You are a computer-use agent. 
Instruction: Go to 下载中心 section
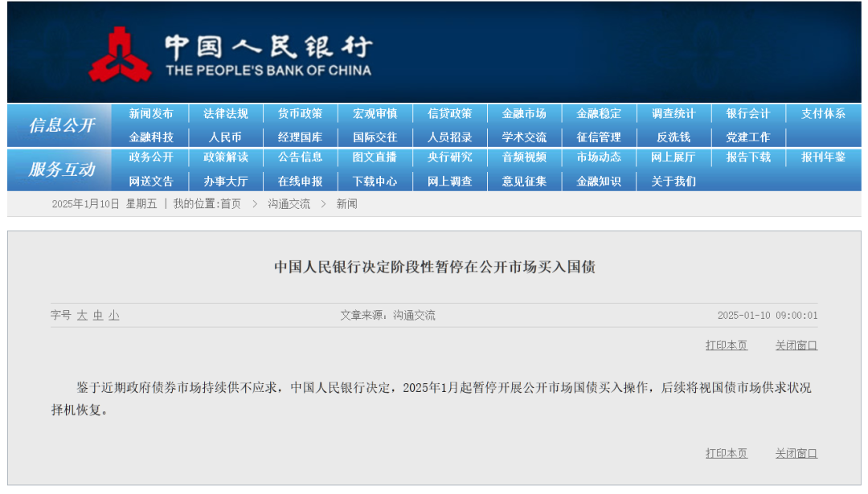[x=375, y=182]
